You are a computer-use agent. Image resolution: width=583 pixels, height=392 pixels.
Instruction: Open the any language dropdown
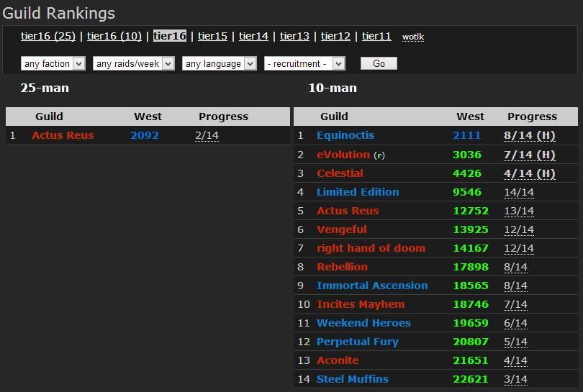click(219, 64)
